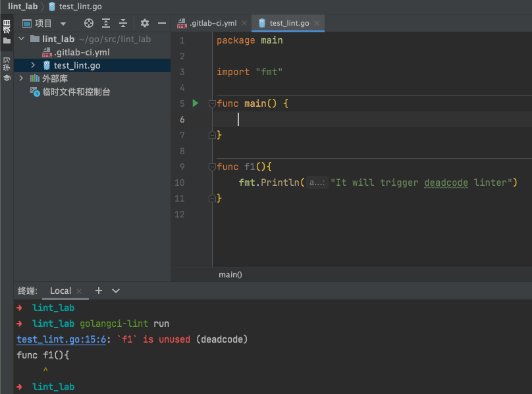Screen dimensions: 532x394
Task: Click main() in the editor breadcrumb bar
Action: click(x=230, y=275)
